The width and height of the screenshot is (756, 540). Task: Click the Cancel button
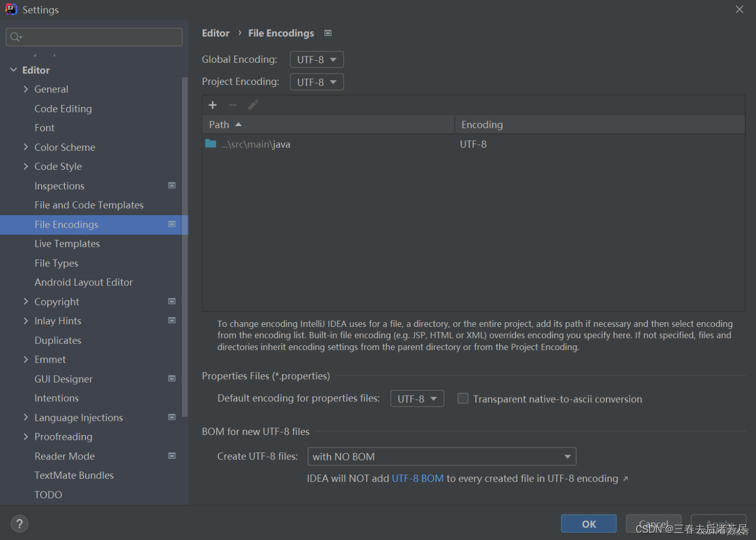tap(654, 524)
